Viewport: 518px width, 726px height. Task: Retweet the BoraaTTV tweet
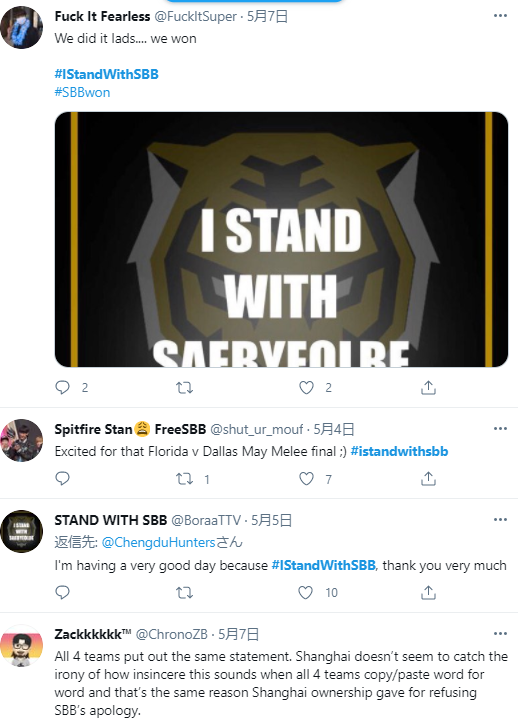coord(184,592)
